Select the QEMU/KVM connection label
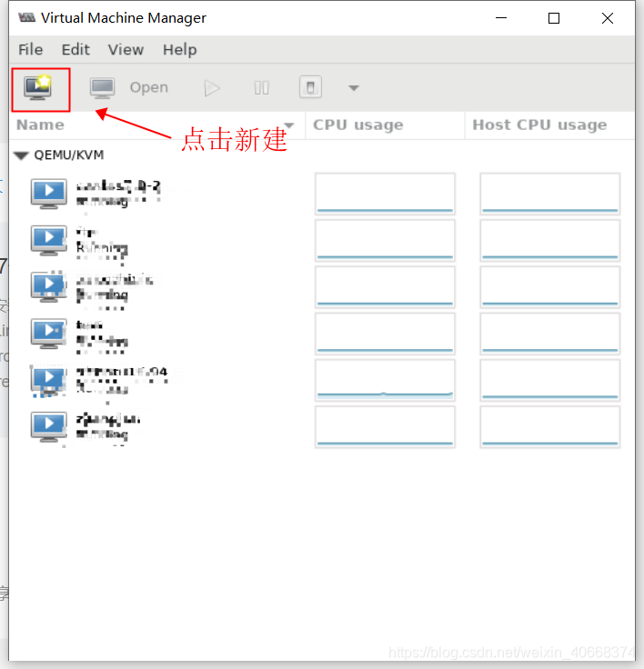Viewport: 644px width, 669px height. (69, 155)
